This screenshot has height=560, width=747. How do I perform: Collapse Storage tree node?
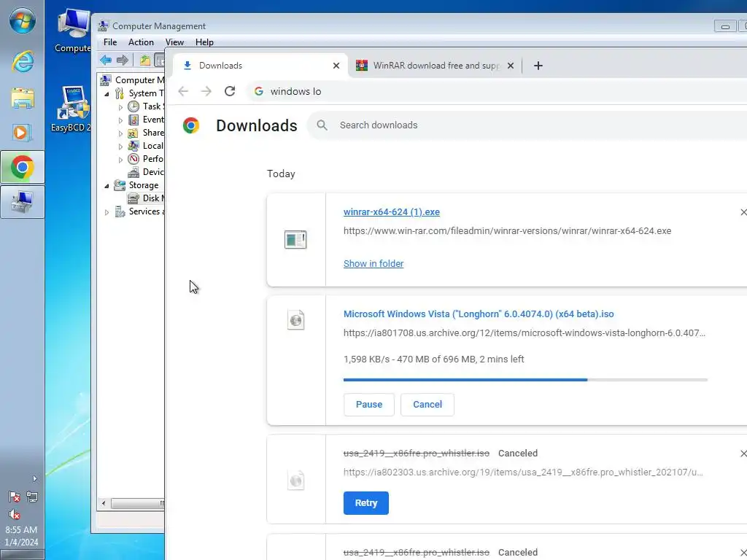(x=107, y=186)
